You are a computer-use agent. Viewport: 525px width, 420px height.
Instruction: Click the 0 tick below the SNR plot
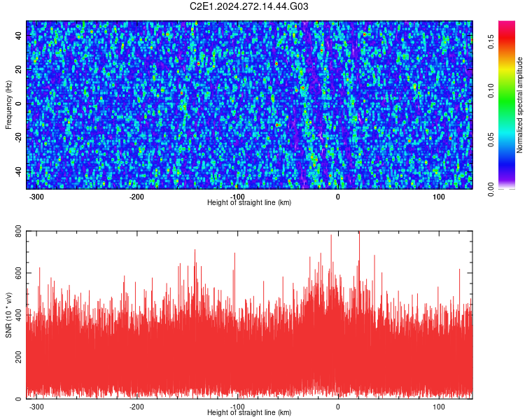[338, 407]
